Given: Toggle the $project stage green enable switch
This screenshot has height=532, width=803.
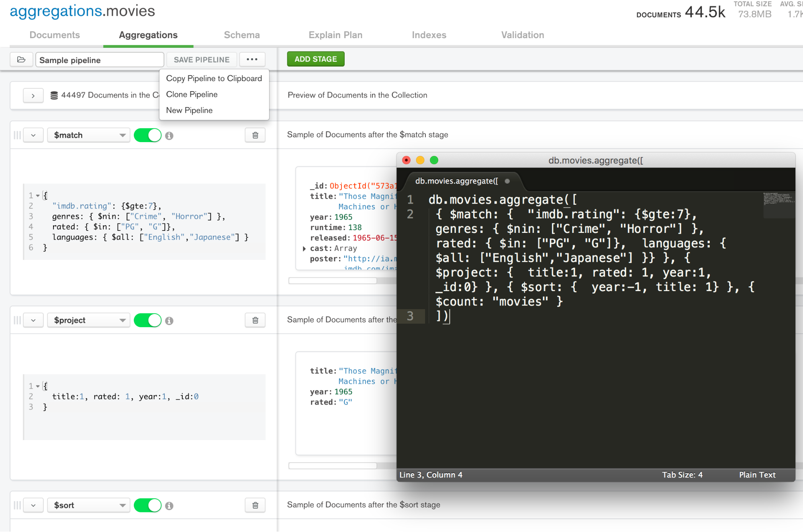Looking at the screenshot, I should click(148, 320).
